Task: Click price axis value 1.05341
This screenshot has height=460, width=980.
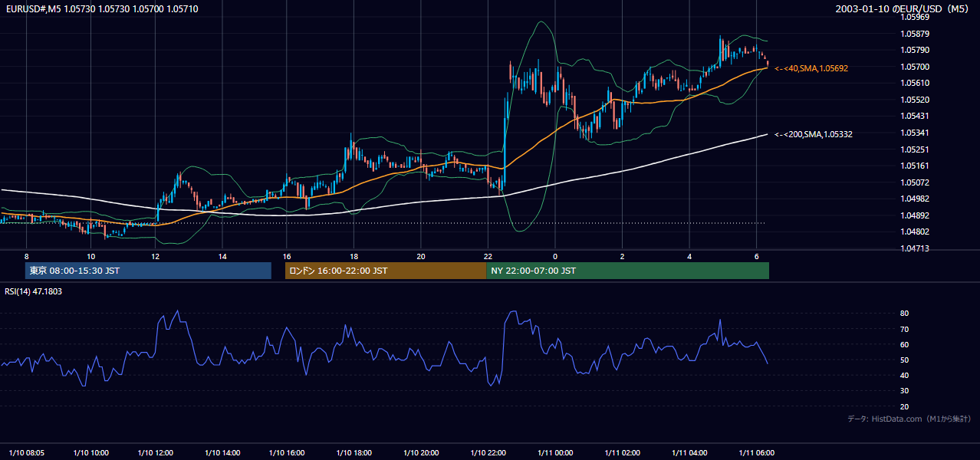Action: (x=915, y=133)
